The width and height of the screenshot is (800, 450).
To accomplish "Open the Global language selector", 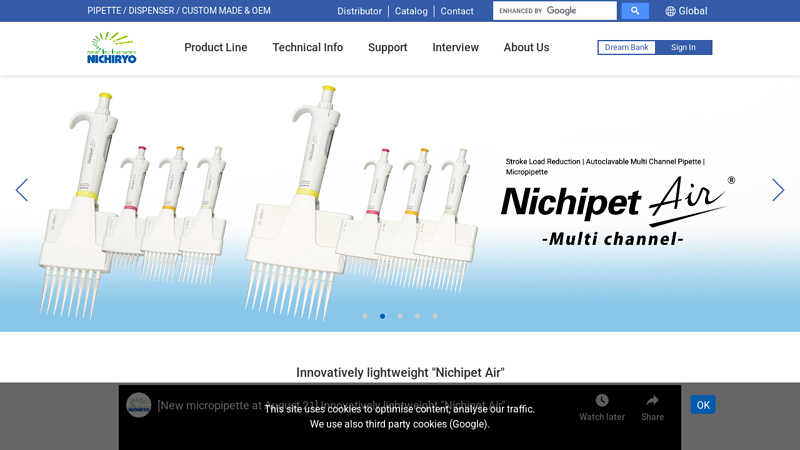I will (686, 11).
